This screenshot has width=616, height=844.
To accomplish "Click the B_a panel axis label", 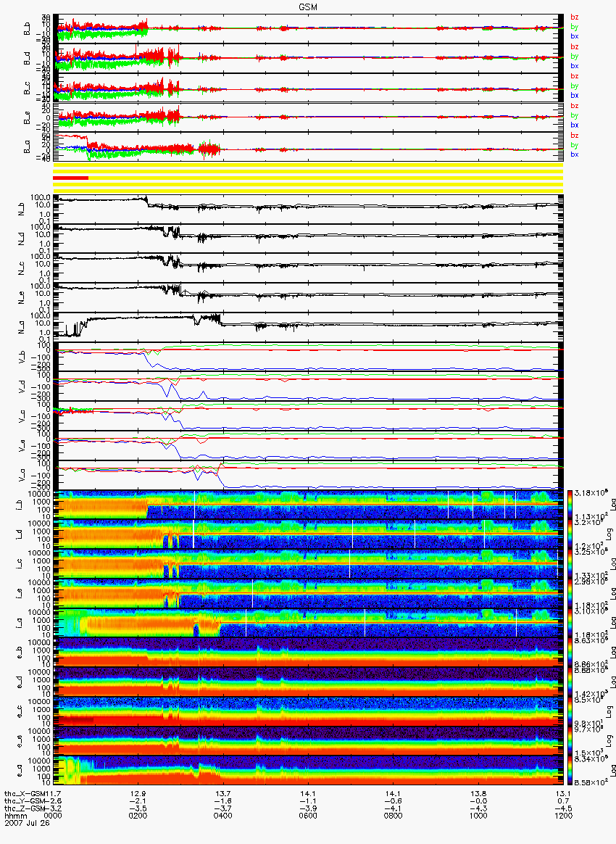I will tap(26, 147).
